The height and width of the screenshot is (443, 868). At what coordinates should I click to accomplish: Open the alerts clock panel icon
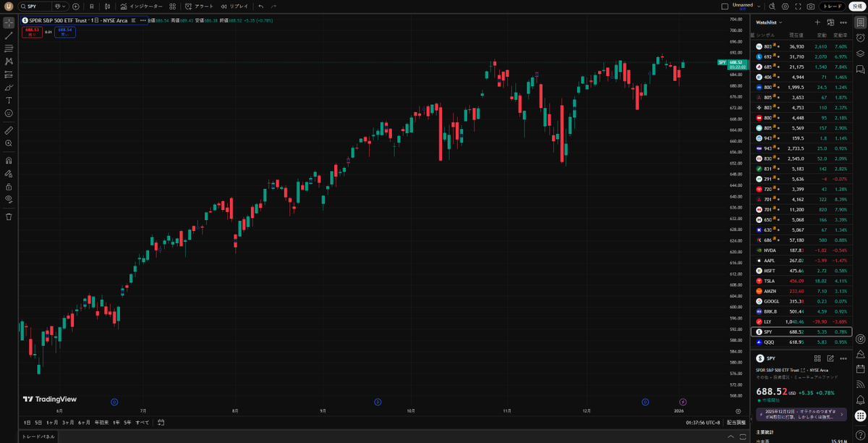pos(860,38)
